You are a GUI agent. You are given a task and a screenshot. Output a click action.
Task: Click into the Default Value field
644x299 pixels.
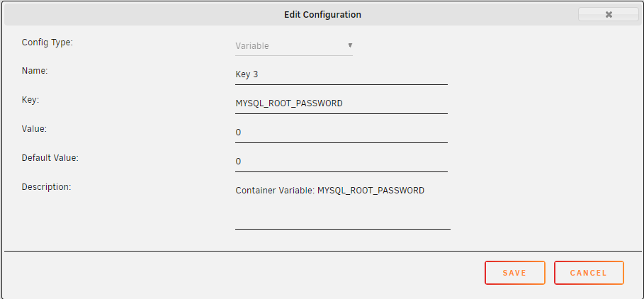tap(341, 162)
